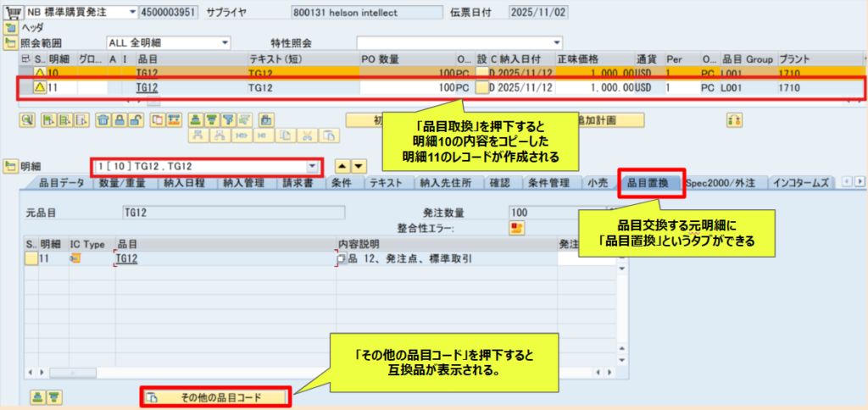Screen dimensions: 868x410
Task: Click the 内容説明 column header
Action: coord(446,244)
